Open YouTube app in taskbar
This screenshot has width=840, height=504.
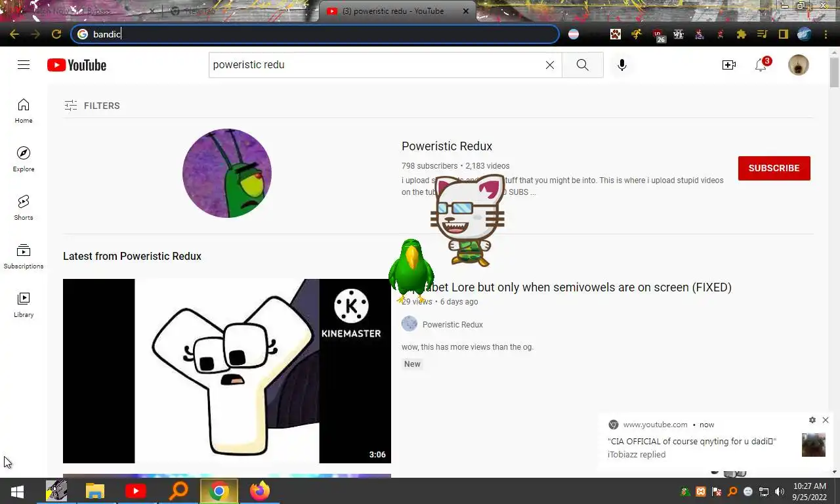[x=136, y=491]
